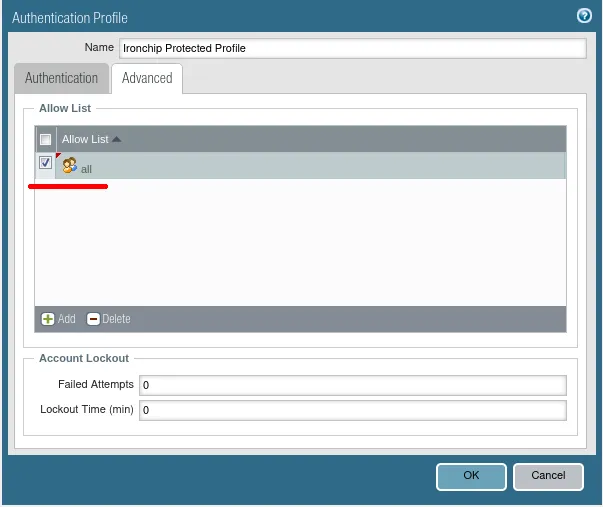Select the 'all' entry text in list

[87, 169]
